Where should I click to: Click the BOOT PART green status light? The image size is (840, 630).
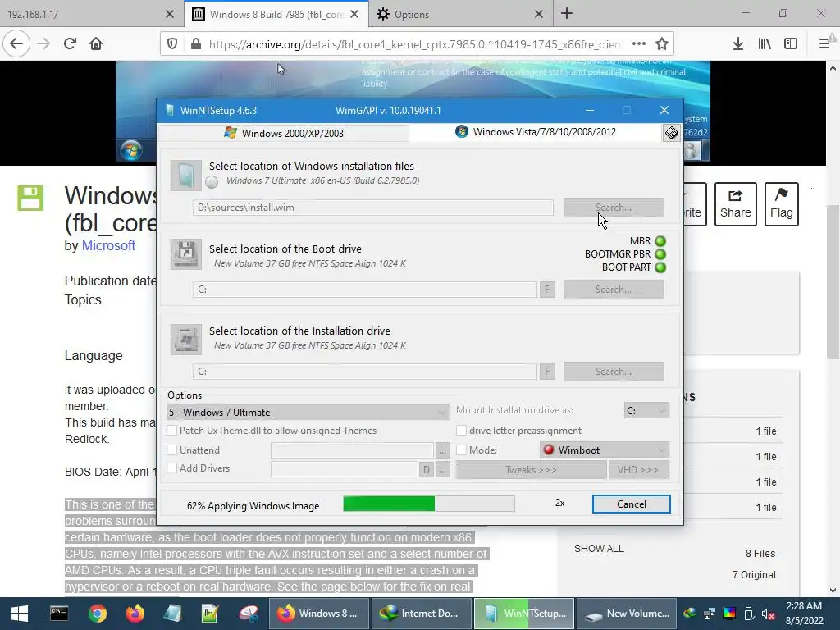[x=660, y=267]
